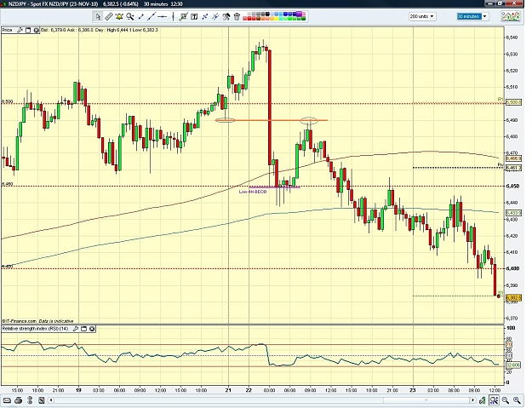Open the 200 units dropdown
Screen dimensions: 532x408
422,16
